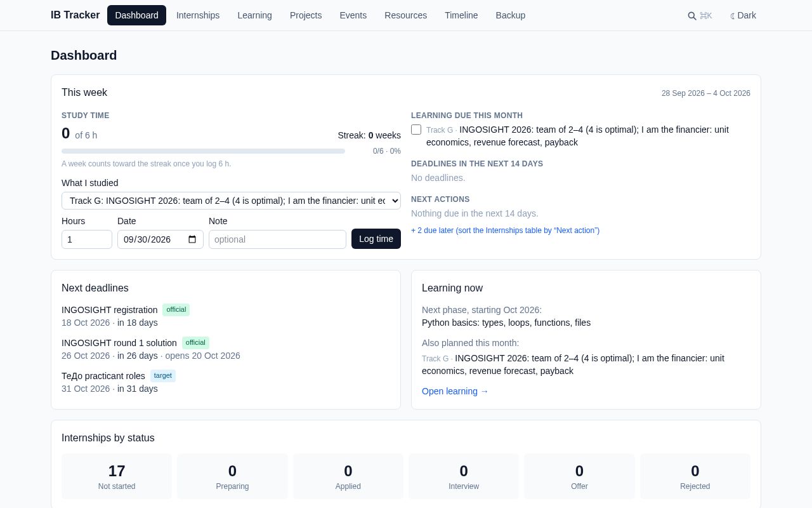Screen dimensions: 812x508
Task: Focus the optional Note field
Action: click(x=277, y=239)
